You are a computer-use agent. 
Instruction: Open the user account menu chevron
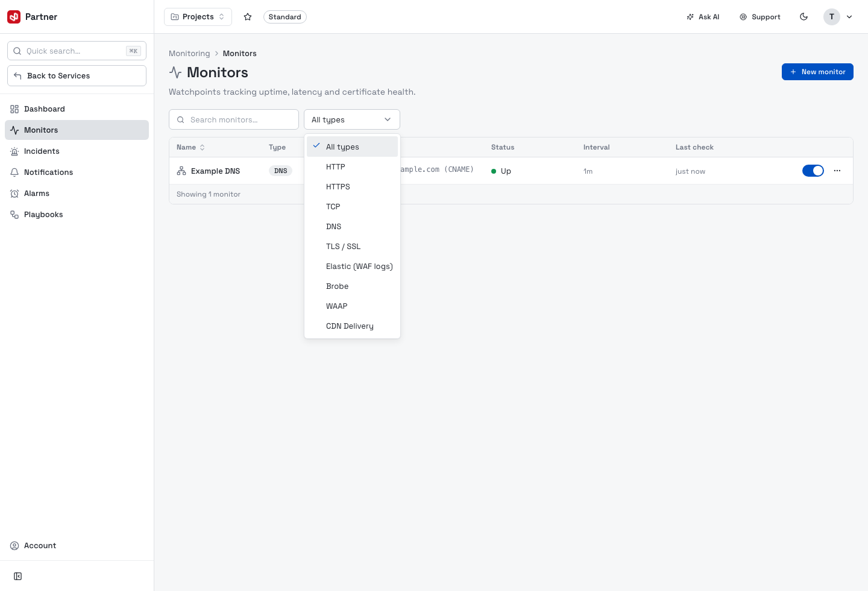[849, 17]
